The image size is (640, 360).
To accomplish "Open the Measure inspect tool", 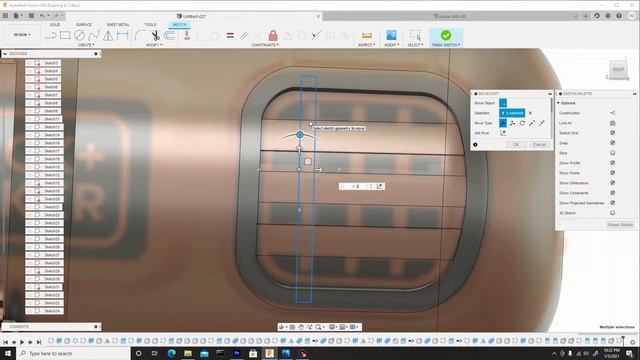I will click(x=367, y=36).
